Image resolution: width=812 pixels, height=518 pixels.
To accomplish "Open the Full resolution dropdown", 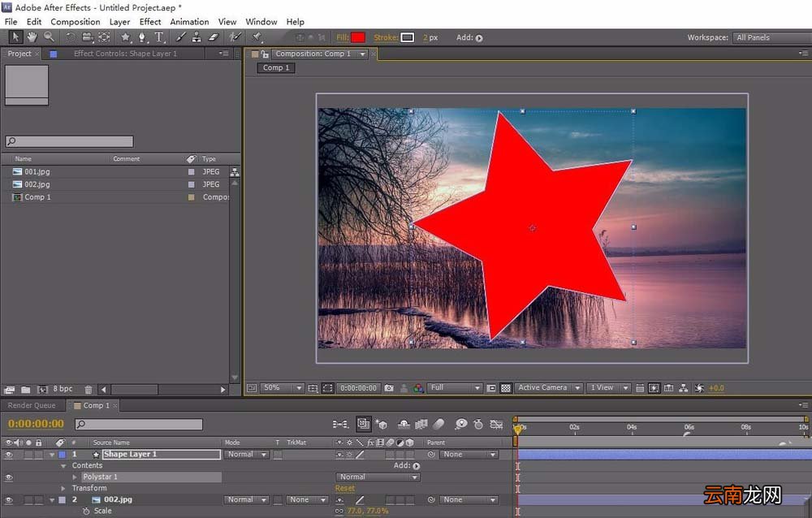I will (455, 388).
